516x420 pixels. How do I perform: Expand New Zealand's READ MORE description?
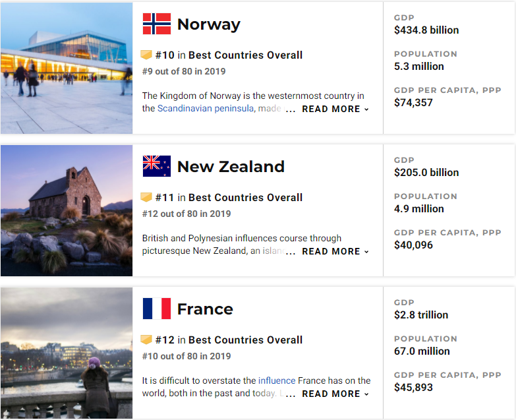(x=335, y=251)
